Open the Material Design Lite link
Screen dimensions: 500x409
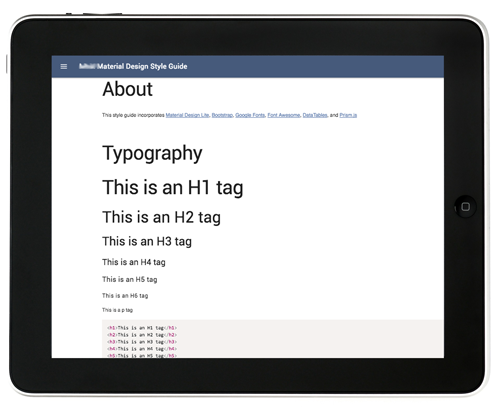click(x=187, y=115)
